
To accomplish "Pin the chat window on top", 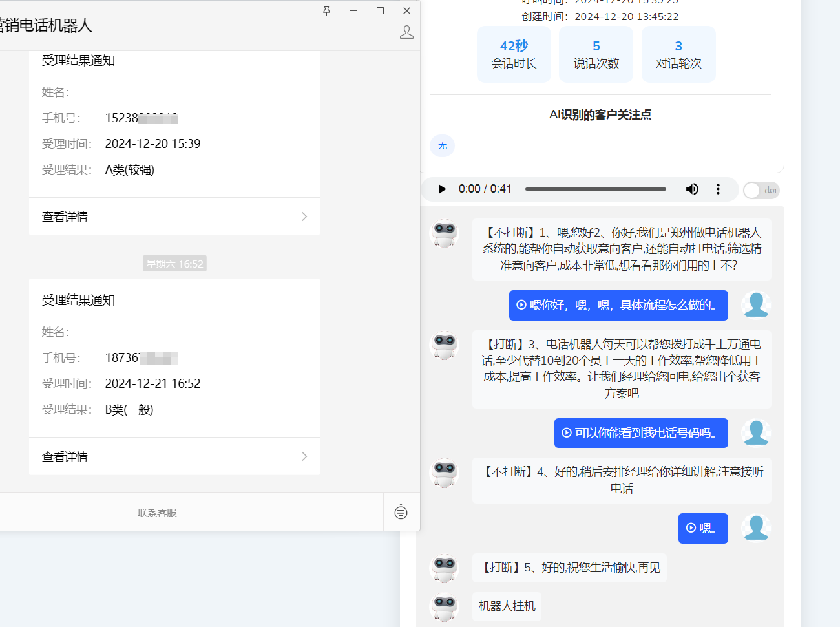I will 326,11.
